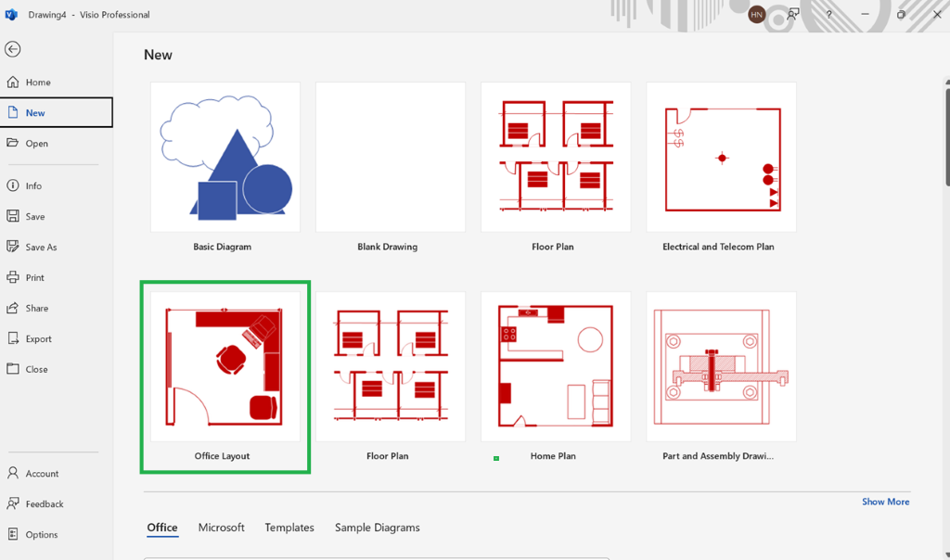The height and width of the screenshot is (560, 950).
Task: Choose the Office Layout template thumbnail
Action: 225,367
